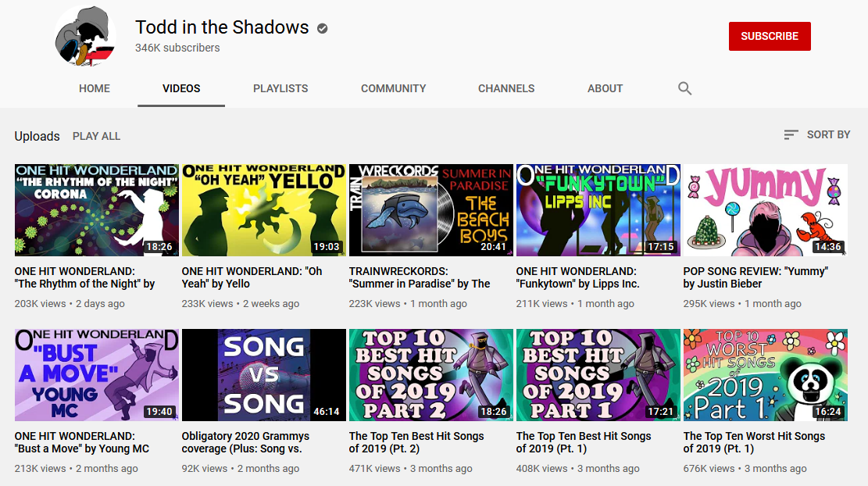Open the Yummy pop song review thumbnail
Image resolution: width=868 pixels, height=486 pixels.
[766, 209]
